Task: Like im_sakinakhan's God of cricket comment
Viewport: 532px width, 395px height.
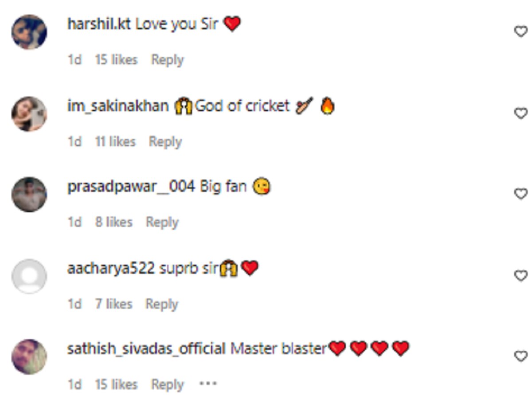Action: pos(520,113)
